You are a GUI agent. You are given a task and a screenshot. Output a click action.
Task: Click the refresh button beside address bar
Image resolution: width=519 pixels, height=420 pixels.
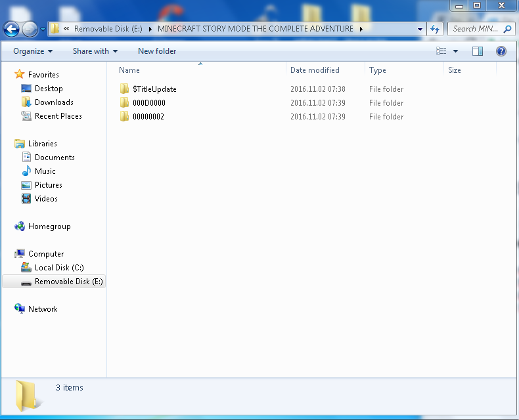click(x=434, y=29)
